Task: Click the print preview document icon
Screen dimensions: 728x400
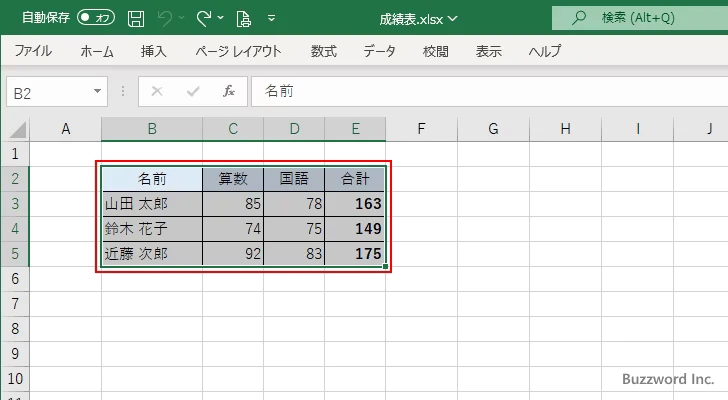Action: (x=243, y=19)
